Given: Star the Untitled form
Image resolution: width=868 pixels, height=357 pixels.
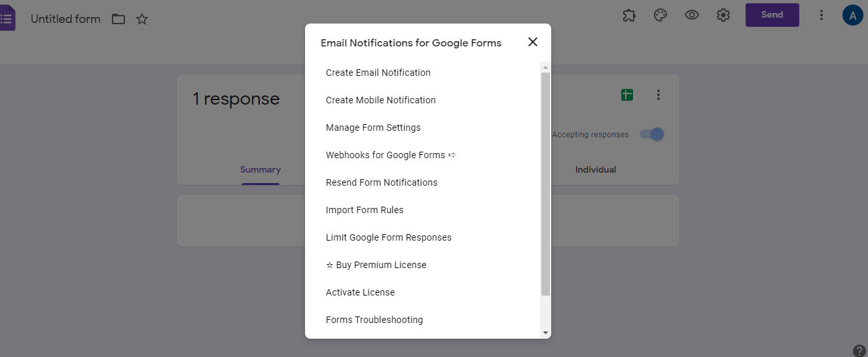Looking at the screenshot, I should tap(142, 19).
